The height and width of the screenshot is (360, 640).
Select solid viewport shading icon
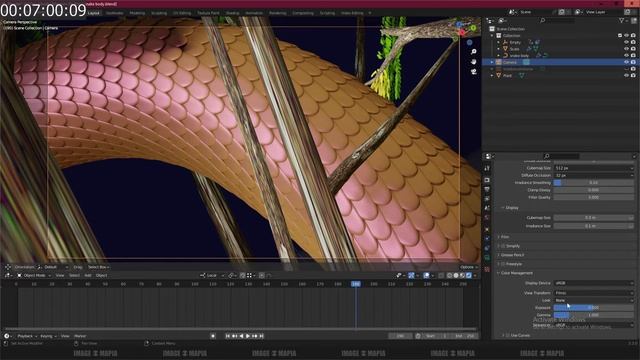point(456,276)
